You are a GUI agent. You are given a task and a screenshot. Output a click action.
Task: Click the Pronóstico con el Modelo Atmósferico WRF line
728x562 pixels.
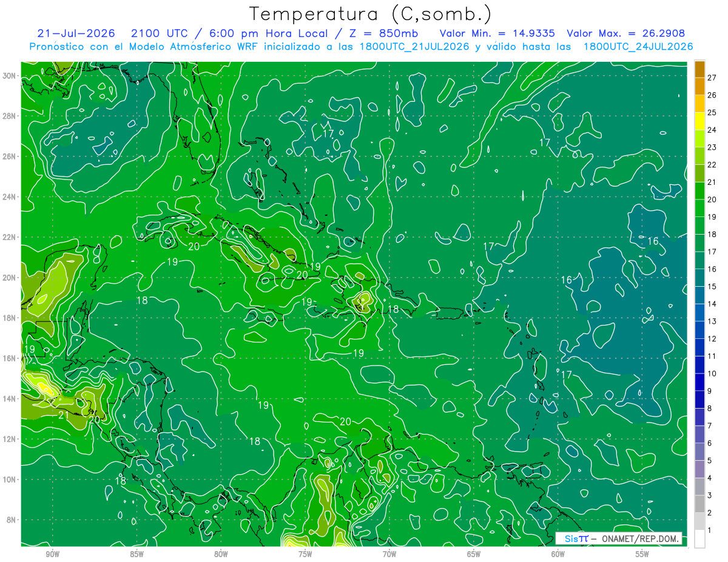[x=362, y=47]
